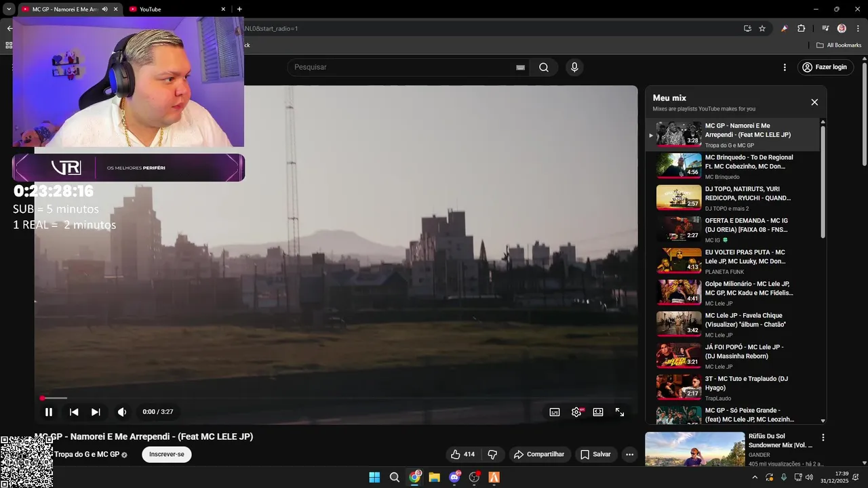Screen dimensions: 868x488
Task: Open OBS Studio from the taskbar
Action: click(474, 477)
